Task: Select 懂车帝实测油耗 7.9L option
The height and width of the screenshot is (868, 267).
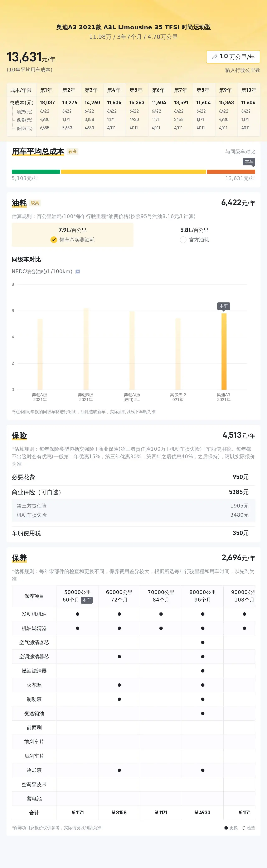Action: pos(73,235)
